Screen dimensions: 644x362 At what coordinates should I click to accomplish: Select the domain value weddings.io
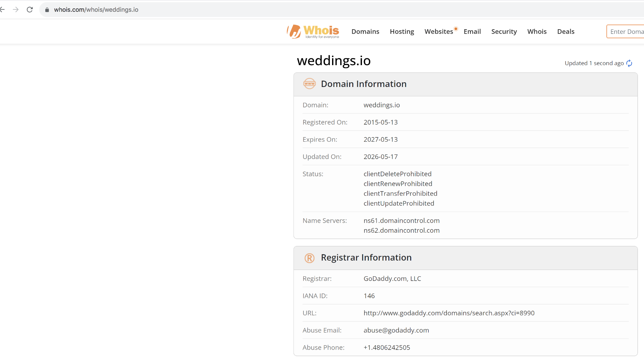(382, 105)
